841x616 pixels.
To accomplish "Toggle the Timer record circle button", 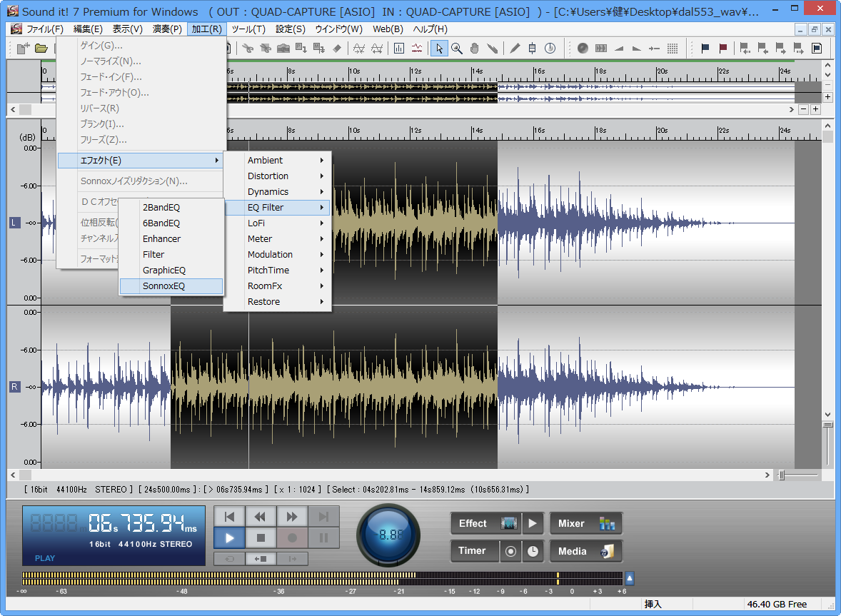I will point(510,551).
